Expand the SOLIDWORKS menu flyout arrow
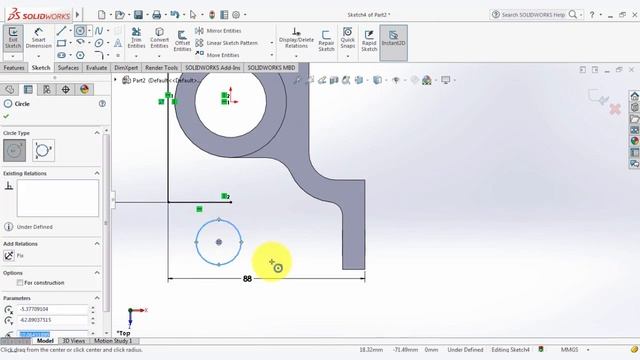The width and height of the screenshot is (640, 360). 77,15
